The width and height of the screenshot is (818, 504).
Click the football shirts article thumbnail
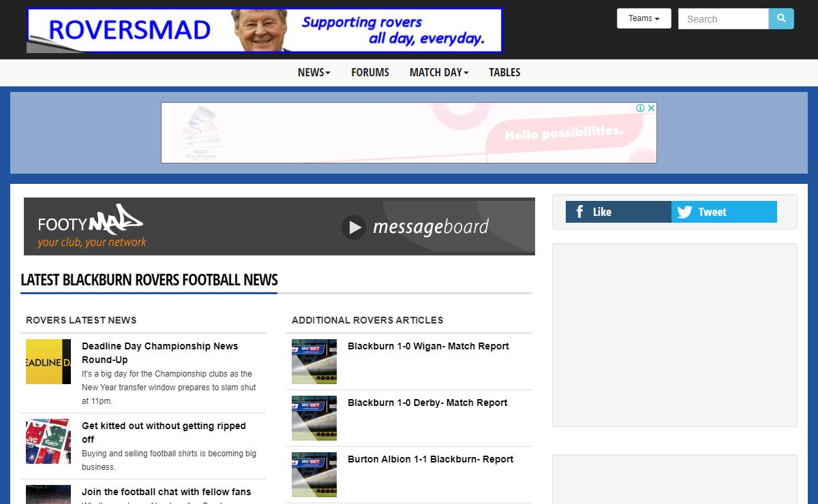pyautogui.click(x=48, y=441)
